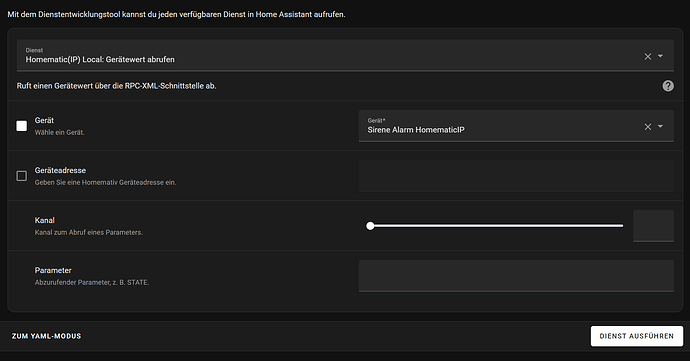Open the Dienst dropdown arrow
Viewport: 690px width, 361px height.
point(661,56)
